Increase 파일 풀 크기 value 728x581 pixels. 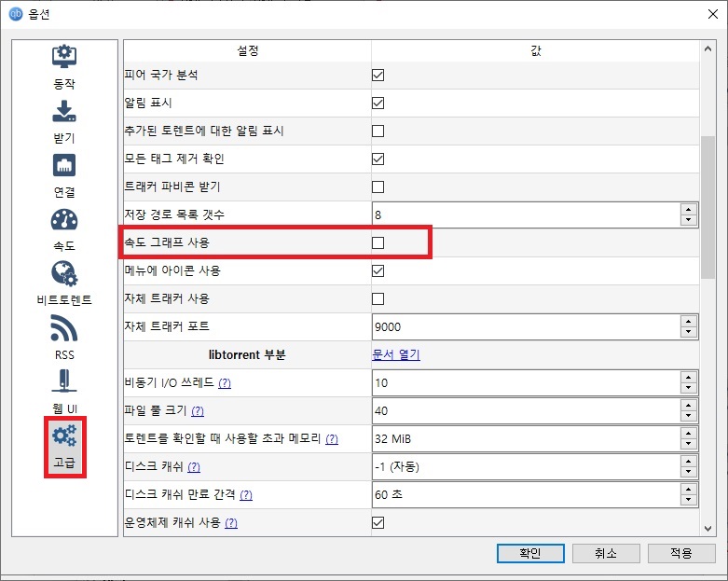point(689,406)
